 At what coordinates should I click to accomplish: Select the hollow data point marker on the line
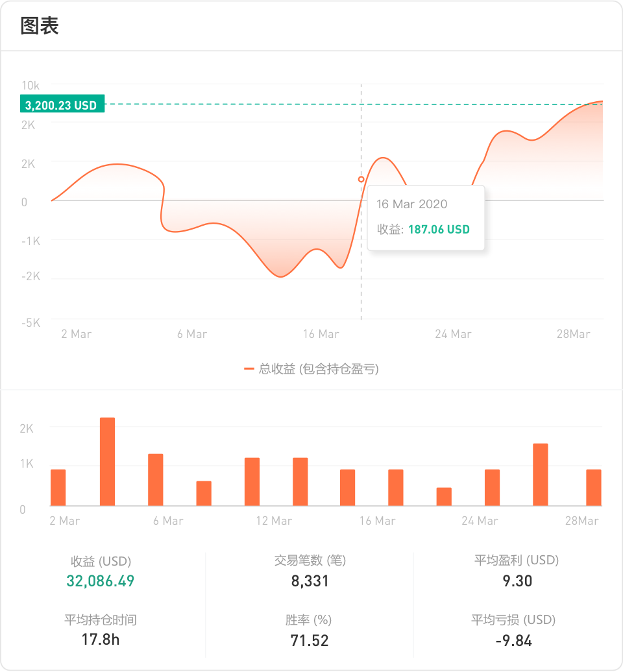pos(361,179)
